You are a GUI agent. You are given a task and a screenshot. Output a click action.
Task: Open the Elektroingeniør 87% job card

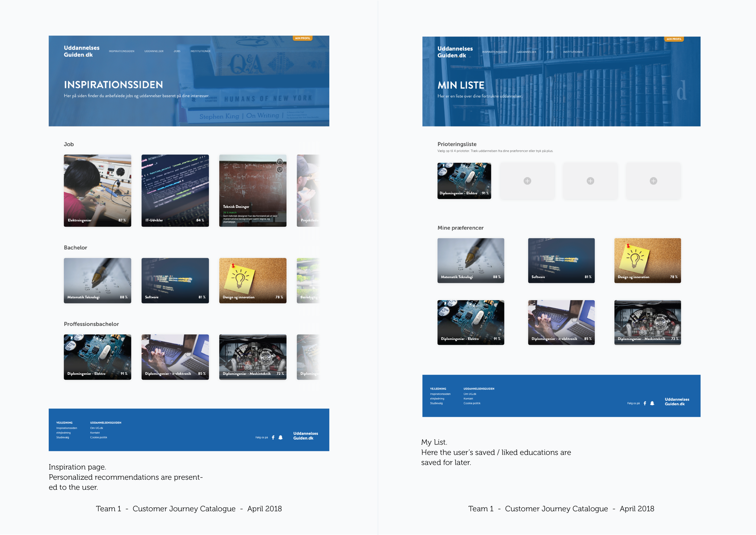(x=97, y=190)
